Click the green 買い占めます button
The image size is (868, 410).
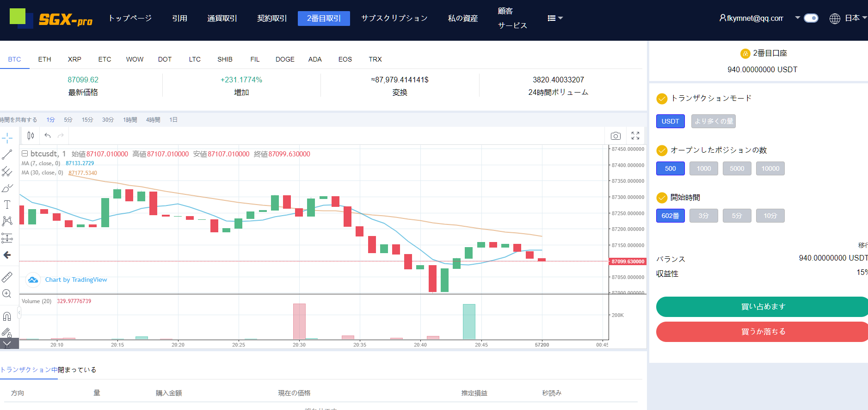[x=762, y=307]
